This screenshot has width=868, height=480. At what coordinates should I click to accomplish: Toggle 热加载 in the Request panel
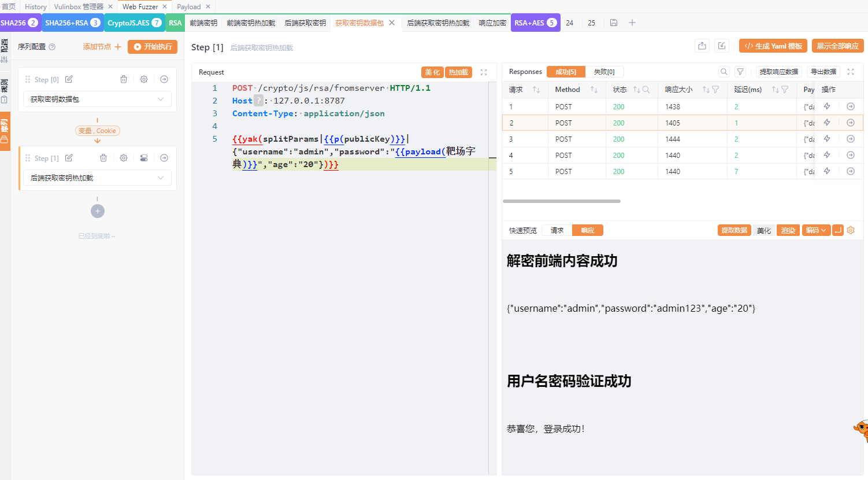click(459, 72)
